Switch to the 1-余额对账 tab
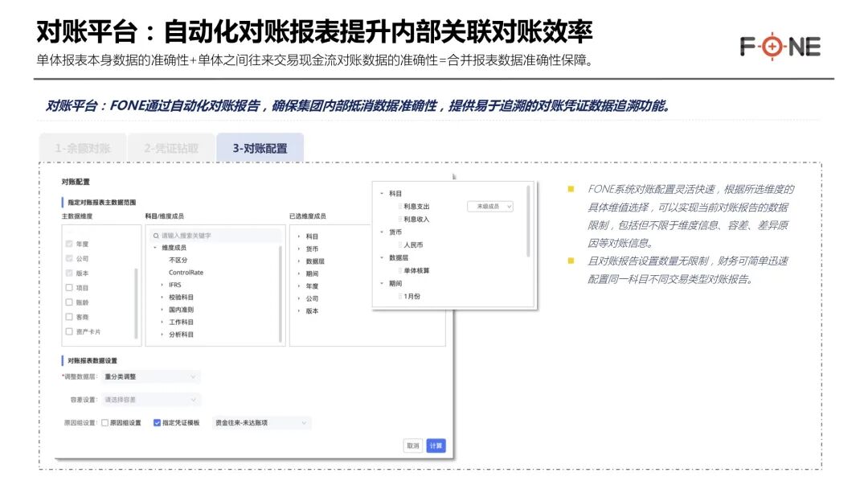This screenshot has height=489, width=868. click(x=83, y=146)
